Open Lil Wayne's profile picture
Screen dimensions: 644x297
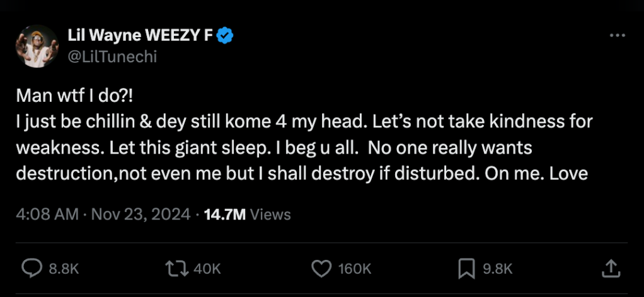click(x=37, y=46)
